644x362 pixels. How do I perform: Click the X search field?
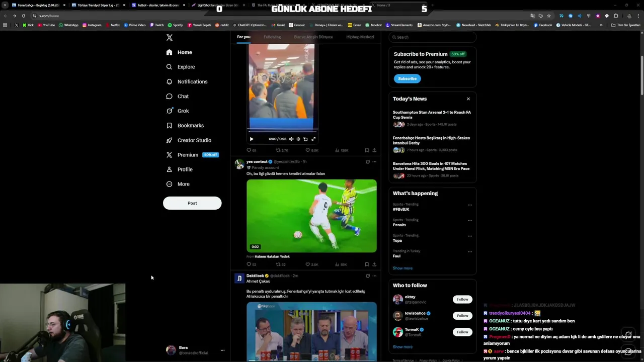[x=433, y=37]
